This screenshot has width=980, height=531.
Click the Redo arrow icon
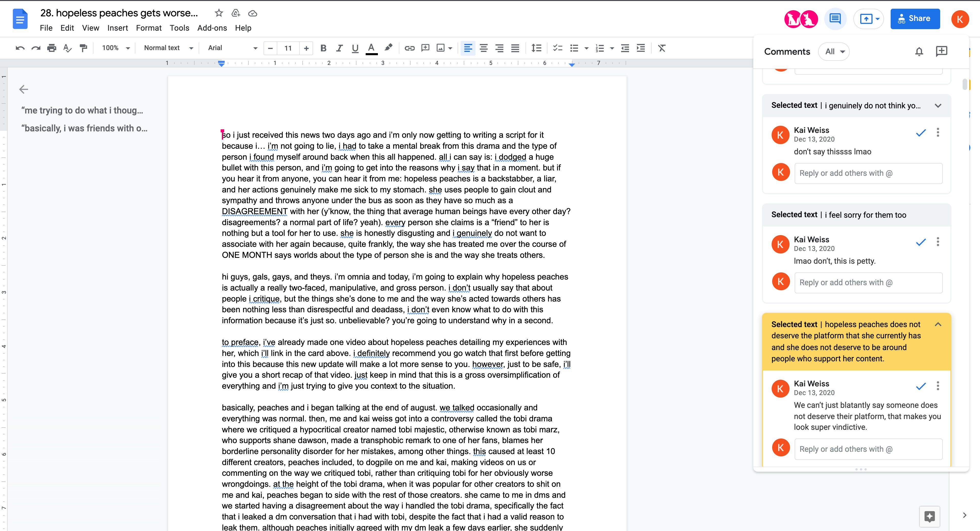pyautogui.click(x=36, y=48)
